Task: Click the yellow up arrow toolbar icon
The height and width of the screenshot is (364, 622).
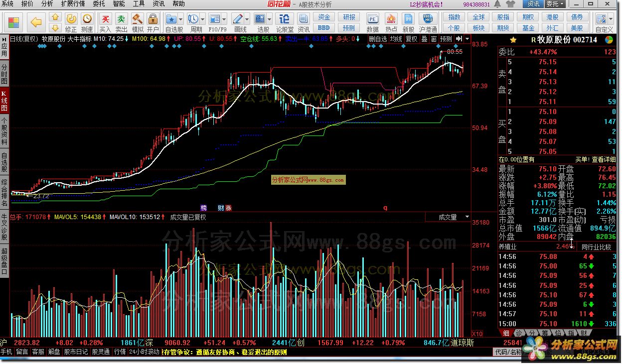Action: click(55, 18)
